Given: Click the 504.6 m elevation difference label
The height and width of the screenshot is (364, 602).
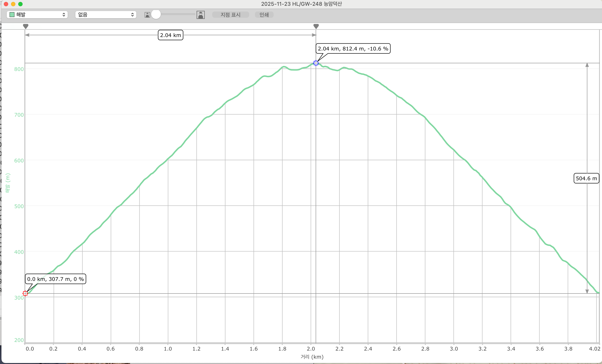Looking at the screenshot, I should [586, 178].
